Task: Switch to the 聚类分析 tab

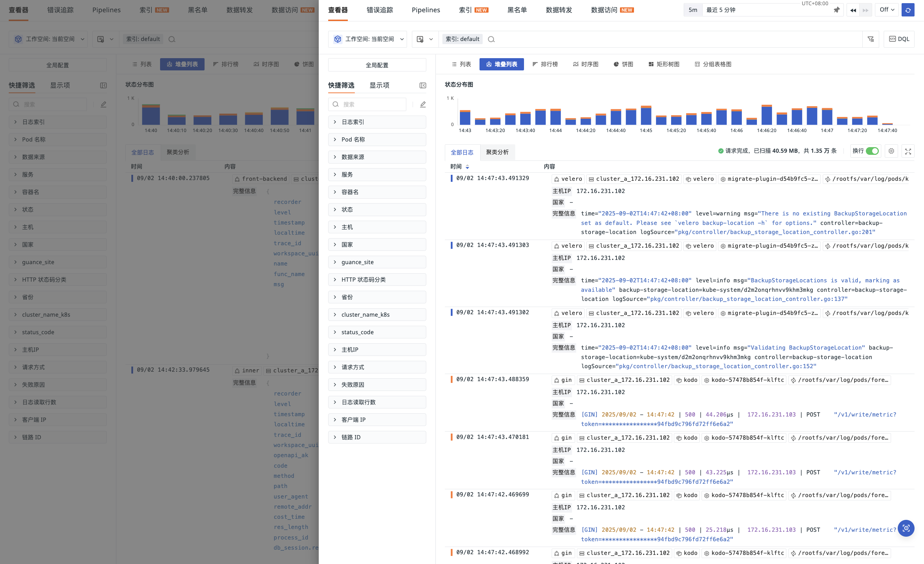Action: [x=497, y=152]
